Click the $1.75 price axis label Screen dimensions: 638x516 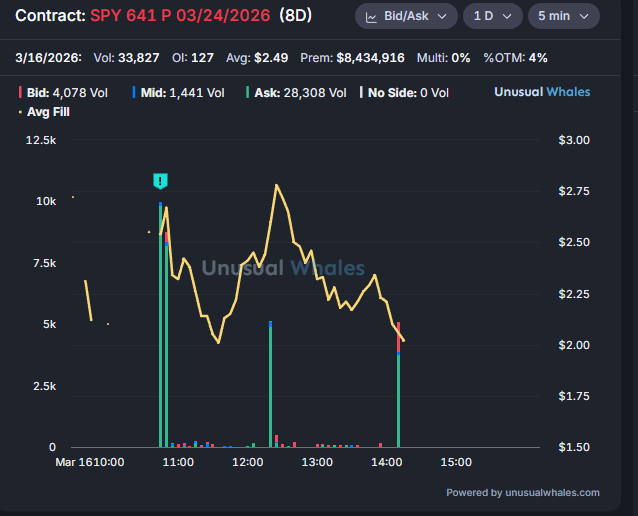pyautogui.click(x=574, y=396)
